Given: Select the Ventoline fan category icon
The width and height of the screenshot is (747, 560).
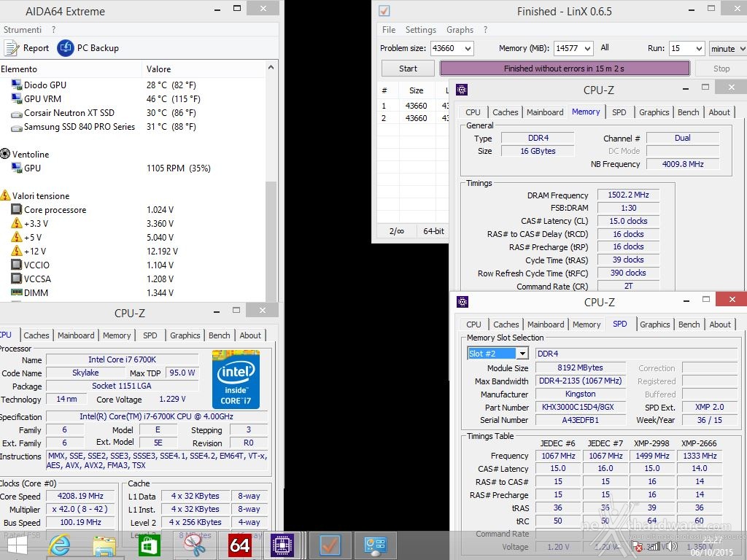Looking at the screenshot, I should [x=5, y=154].
